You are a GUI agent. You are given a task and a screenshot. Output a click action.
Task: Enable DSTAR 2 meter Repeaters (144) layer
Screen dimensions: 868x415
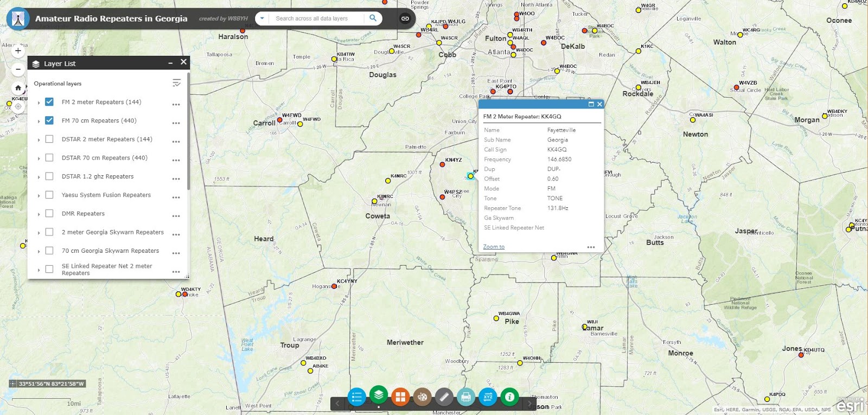[49, 139]
